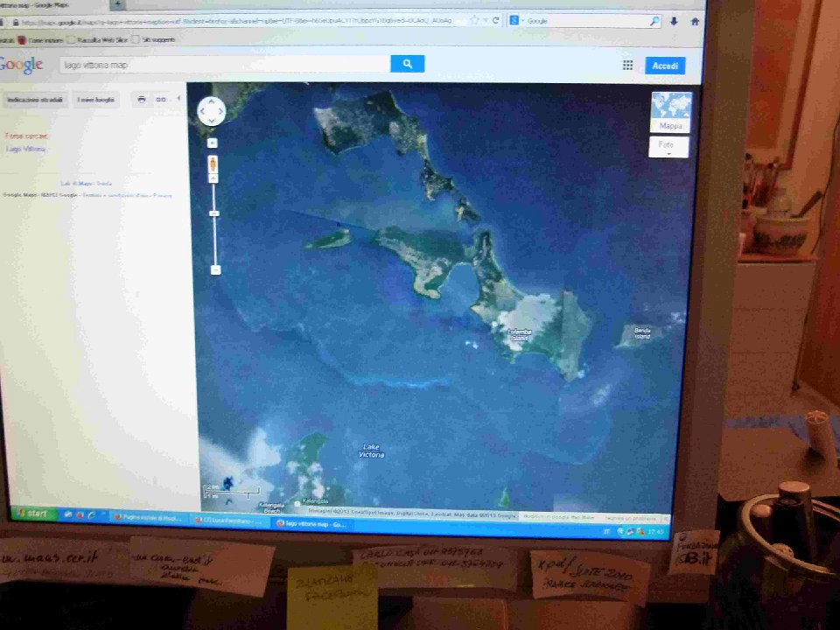Pan the map up using the compass control
This screenshot has width=840, height=630.
coord(211,101)
